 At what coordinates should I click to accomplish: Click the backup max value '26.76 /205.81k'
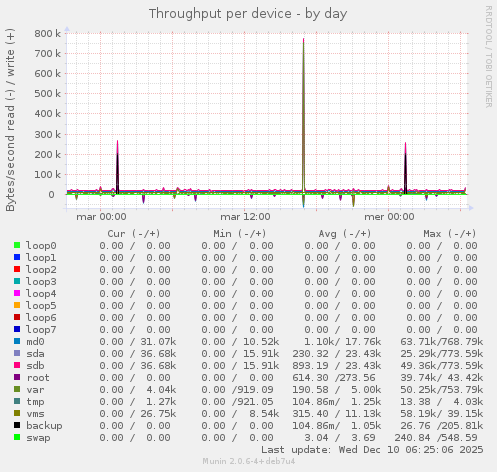[x=442, y=426]
